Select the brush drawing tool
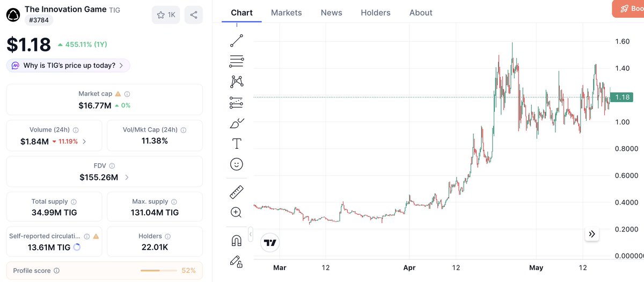The image size is (644, 282). pos(236,123)
